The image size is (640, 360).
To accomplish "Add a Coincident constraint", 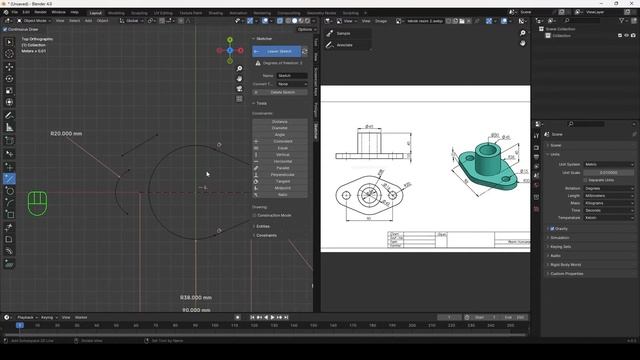I will pos(280,141).
